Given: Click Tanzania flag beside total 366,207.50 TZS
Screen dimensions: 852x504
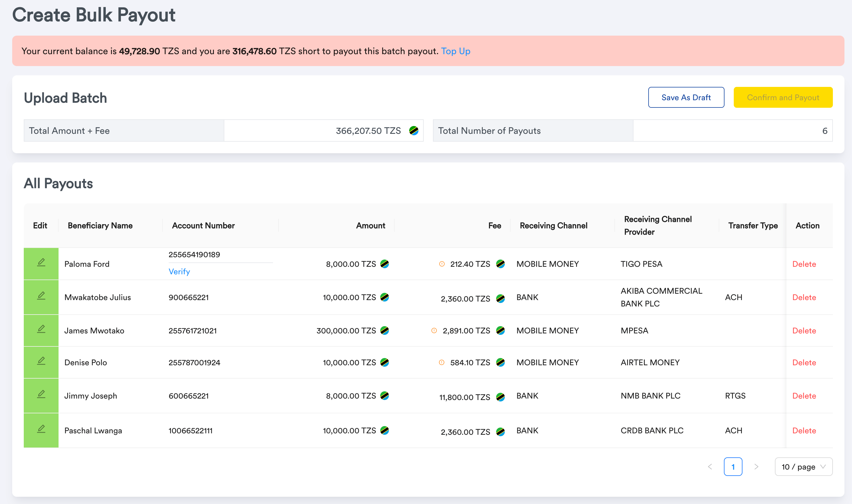Looking at the screenshot, I should pos(414,131).
